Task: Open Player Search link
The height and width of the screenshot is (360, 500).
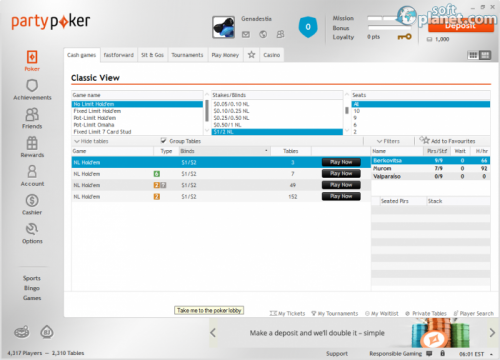Action: tap(473, 313)
